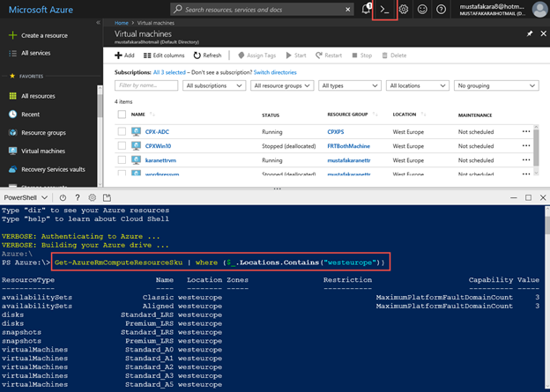The image size is (550, 392).
Task: Open the No grouping dropdown
Action: click(496, 85)
